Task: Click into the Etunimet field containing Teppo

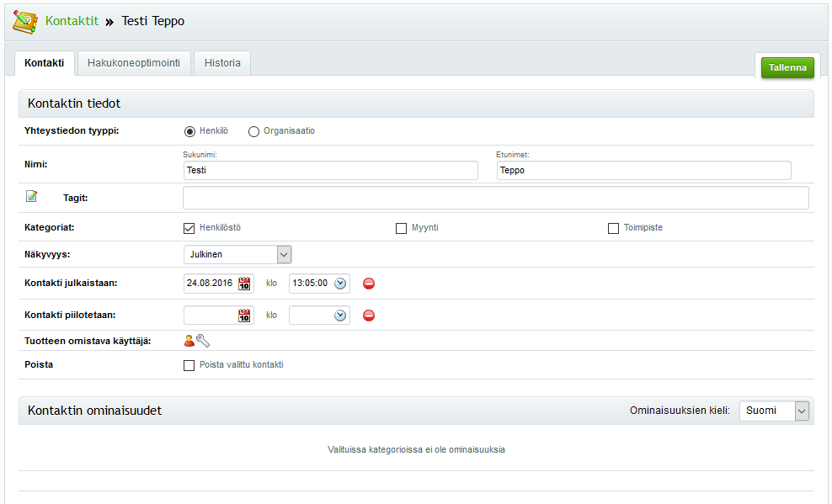Action: coord(643,170)
